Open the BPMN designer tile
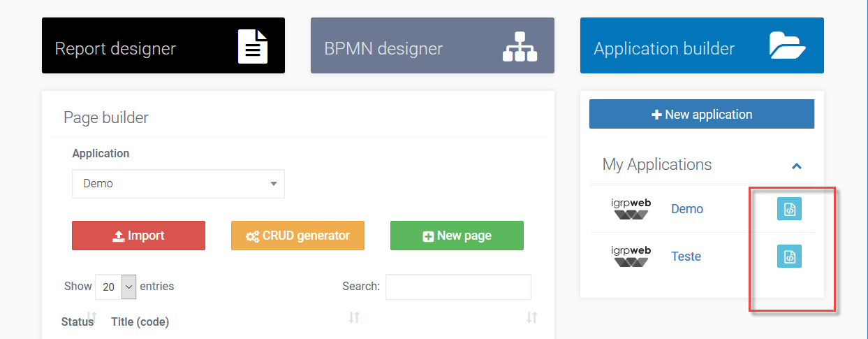The height and width of the screenshot is (339, 868). 432,45
